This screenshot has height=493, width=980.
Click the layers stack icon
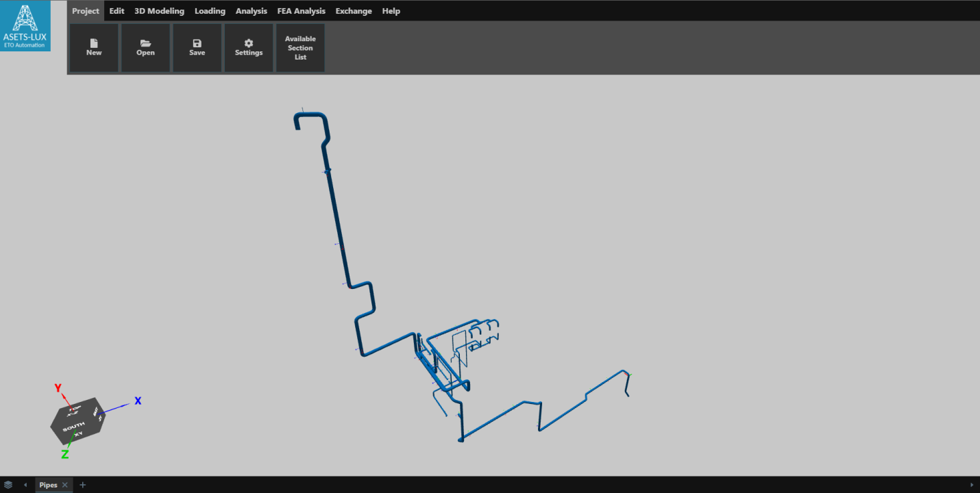click(8, 485)
